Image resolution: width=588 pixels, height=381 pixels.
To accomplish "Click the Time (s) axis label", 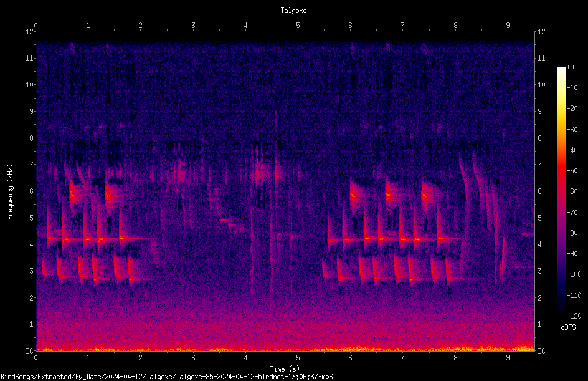I will point(285,369).
